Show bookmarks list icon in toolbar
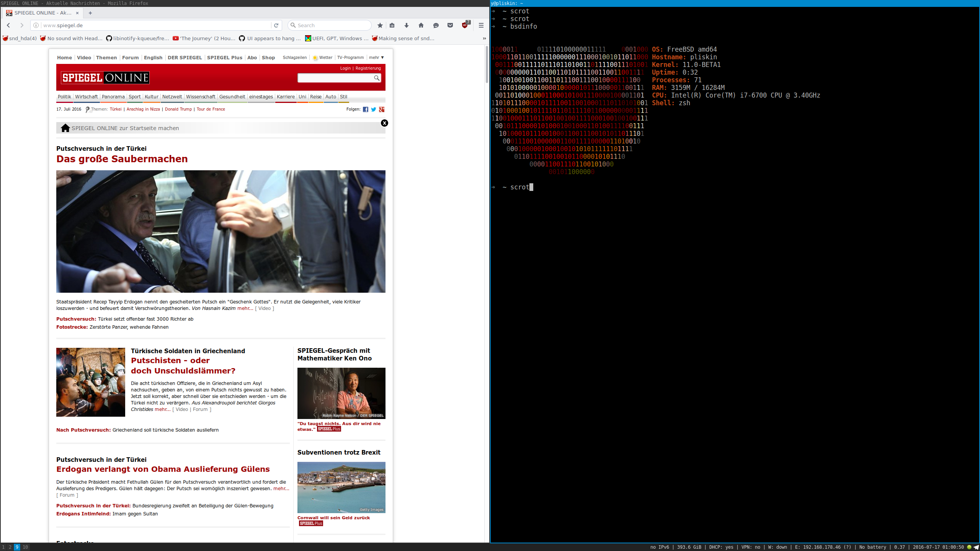Screen dimensions: 980x551 pyautogui.click(x=392, y=25)
